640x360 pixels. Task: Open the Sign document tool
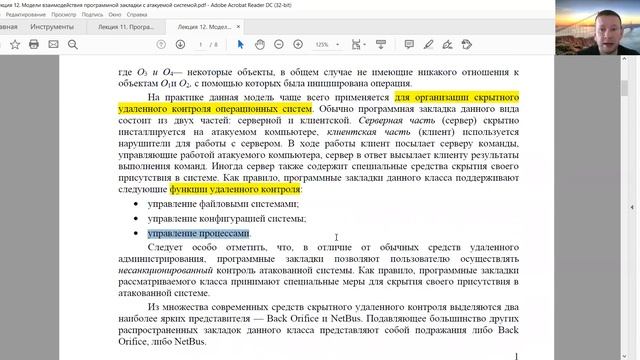447,44
